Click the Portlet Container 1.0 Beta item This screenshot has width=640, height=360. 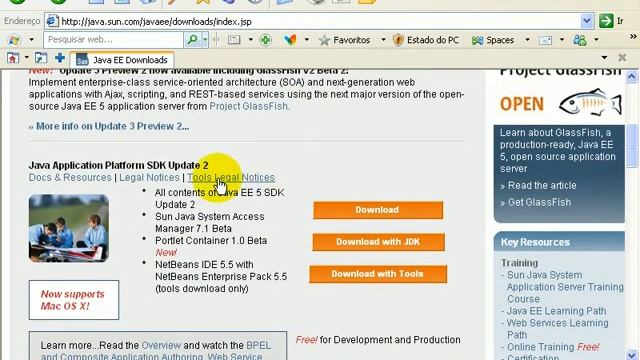tap(211, 240)
